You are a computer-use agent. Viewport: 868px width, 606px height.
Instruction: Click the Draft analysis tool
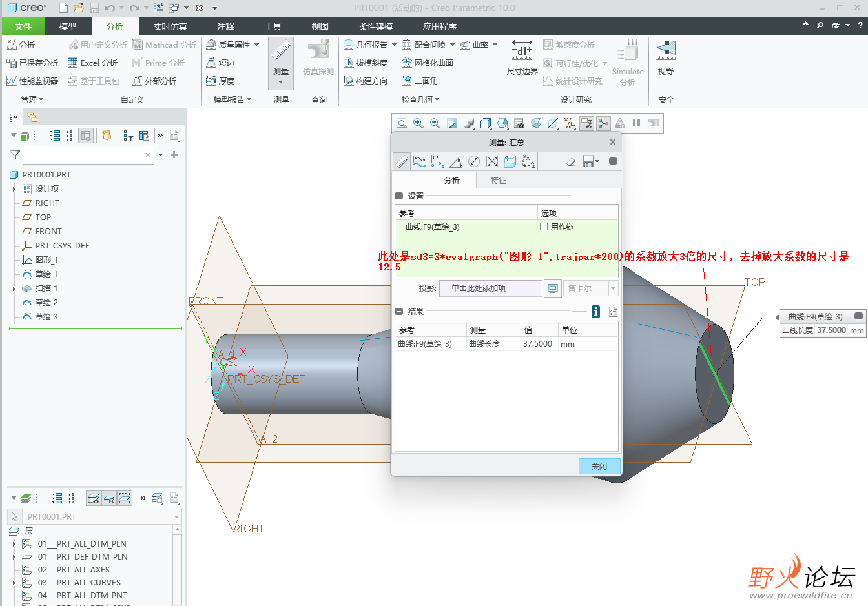[x=366, y=63]
